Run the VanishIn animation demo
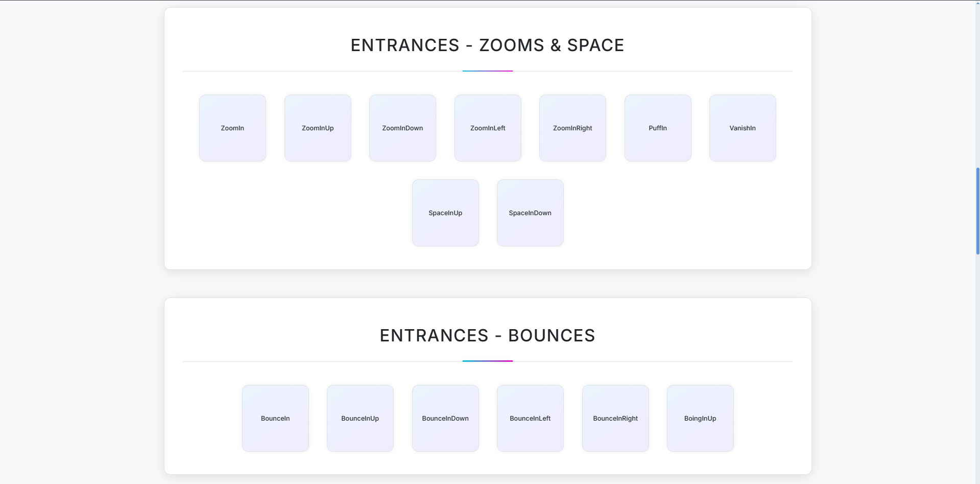 (742, 128)
